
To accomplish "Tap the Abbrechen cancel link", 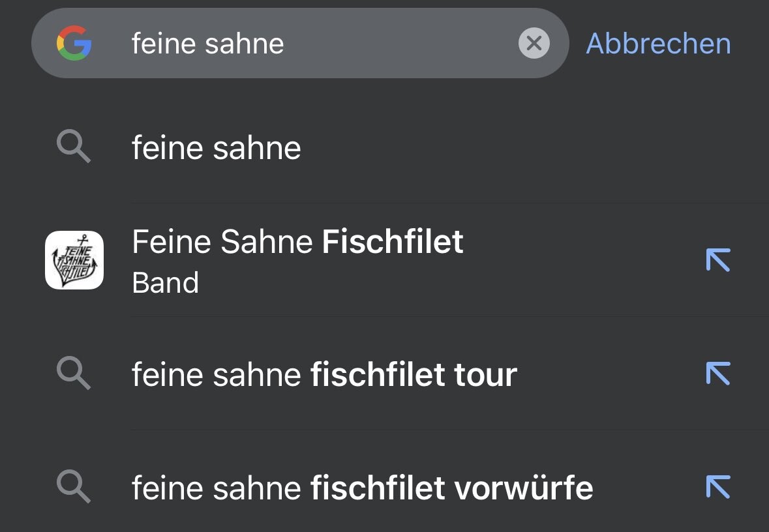I will tap(658, 44).
